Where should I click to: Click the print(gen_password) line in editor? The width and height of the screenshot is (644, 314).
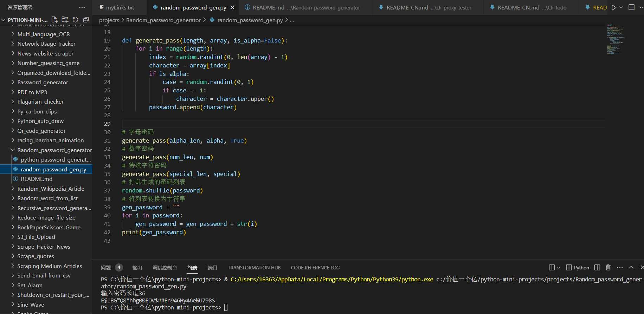pyautogui.click(x=154, y=232)
